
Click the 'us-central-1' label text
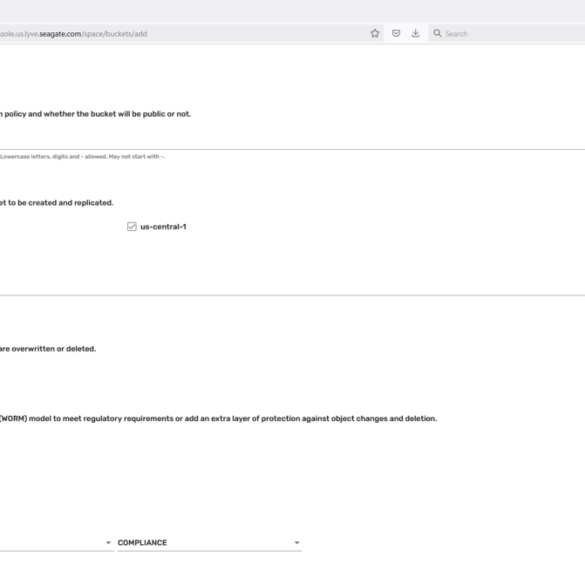[x=163, y=227]
